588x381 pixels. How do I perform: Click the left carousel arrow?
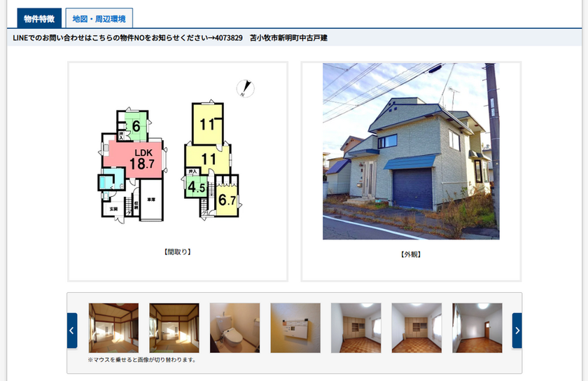[72, 331]
